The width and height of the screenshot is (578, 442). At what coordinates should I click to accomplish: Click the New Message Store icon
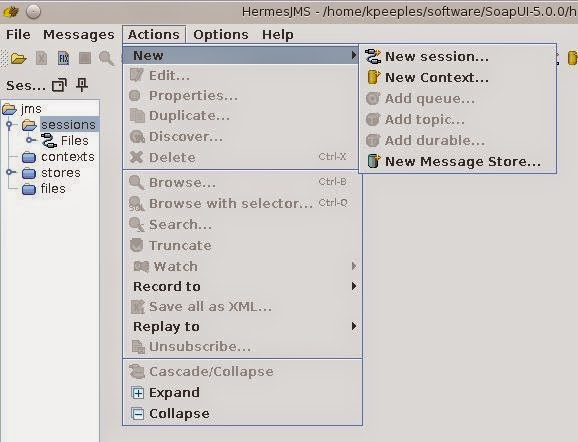click(373, 161)
